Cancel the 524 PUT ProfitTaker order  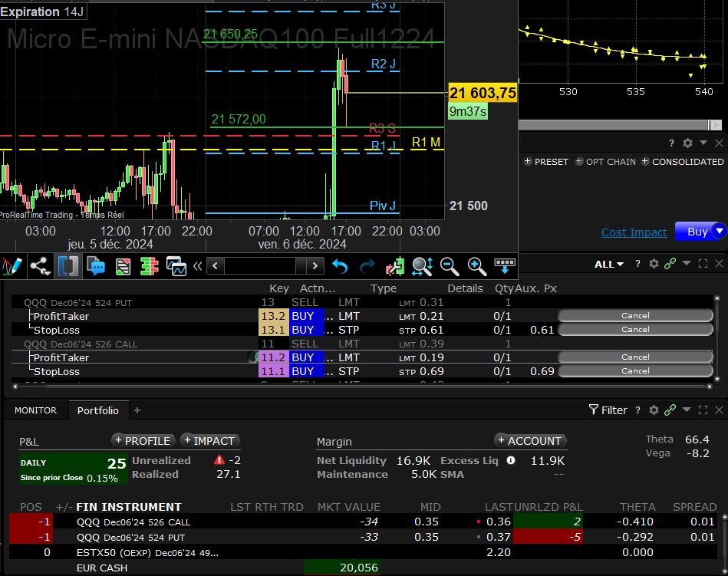635,316
